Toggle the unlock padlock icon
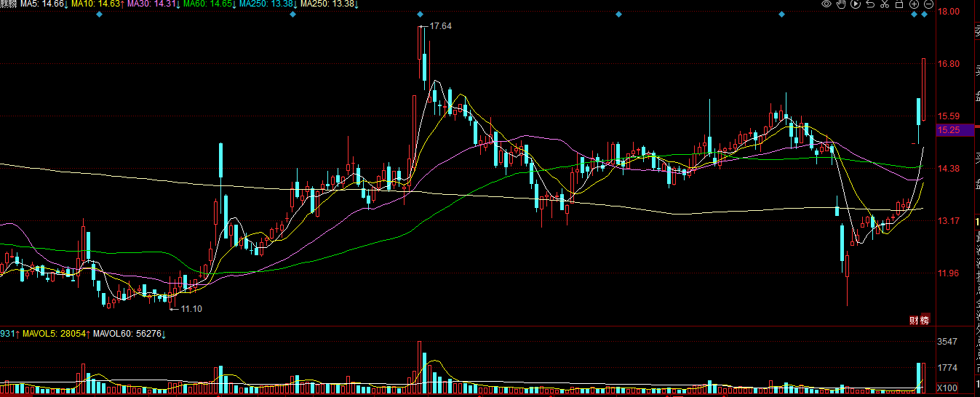Screen dimensions: 980x397 pyautogui.click(x=899, y=4)
